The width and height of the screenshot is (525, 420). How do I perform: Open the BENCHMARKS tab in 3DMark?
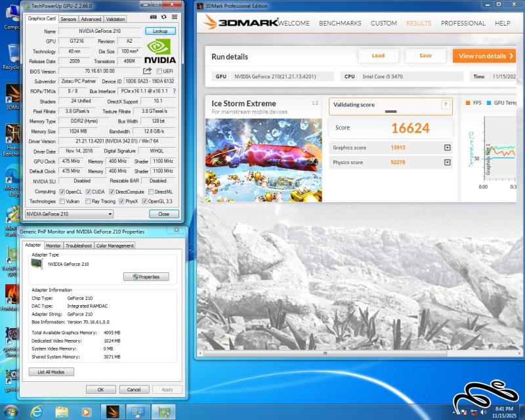pos(340,23)
